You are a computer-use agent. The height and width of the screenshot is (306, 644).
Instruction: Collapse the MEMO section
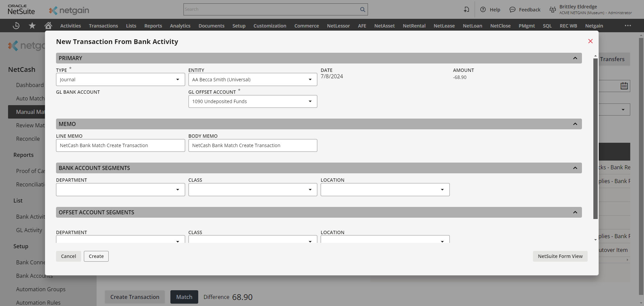tap(575, 124)
